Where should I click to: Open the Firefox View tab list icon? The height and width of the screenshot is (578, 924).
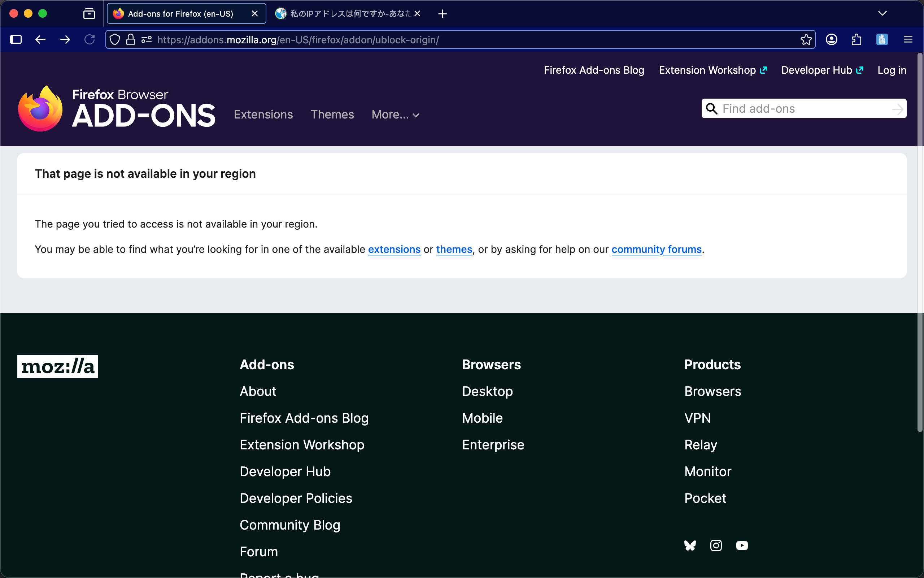(89, 14)
